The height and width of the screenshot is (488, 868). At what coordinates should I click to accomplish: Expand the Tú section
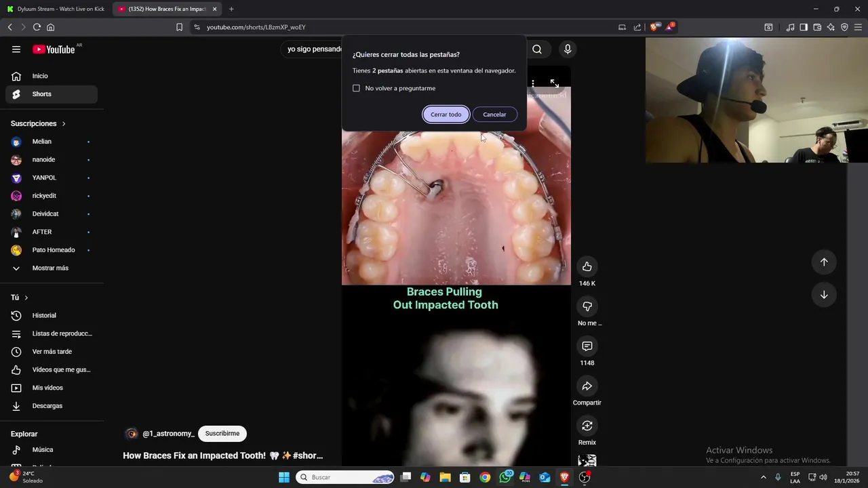tap(19, 298)
